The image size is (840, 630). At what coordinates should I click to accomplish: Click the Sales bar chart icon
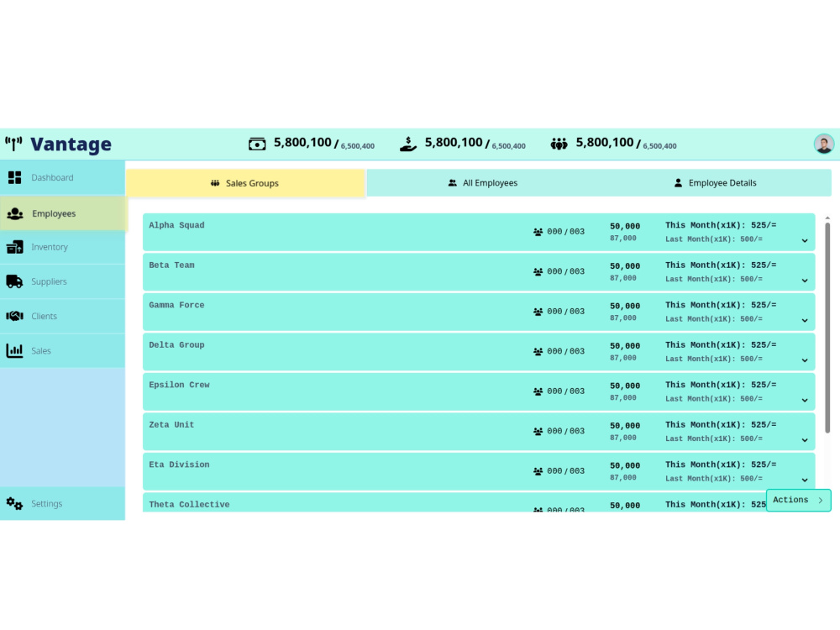coord(15,351)
